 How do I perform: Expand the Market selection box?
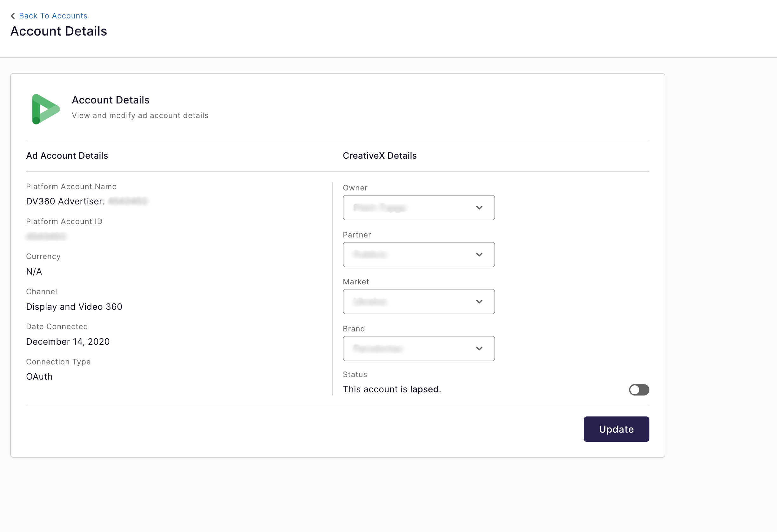click(x=419, y=302)
